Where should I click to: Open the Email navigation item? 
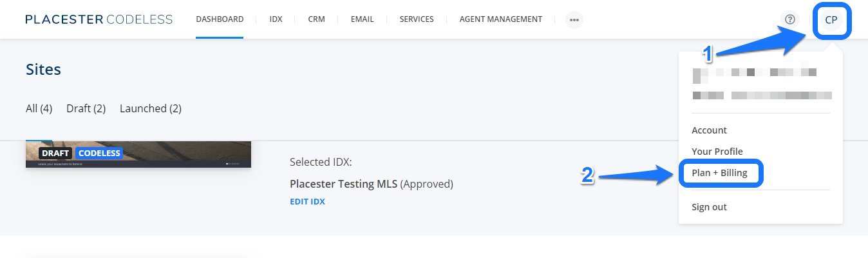point(362,19)
